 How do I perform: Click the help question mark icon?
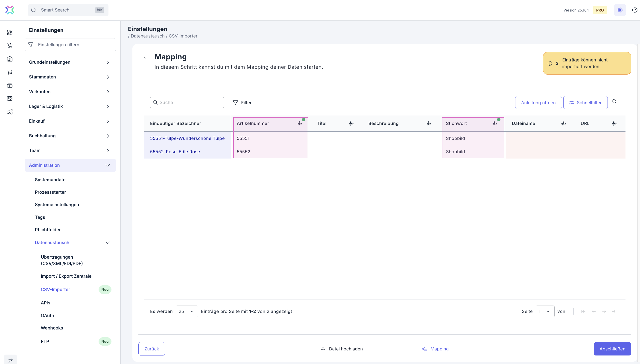[x=634, y=10]
